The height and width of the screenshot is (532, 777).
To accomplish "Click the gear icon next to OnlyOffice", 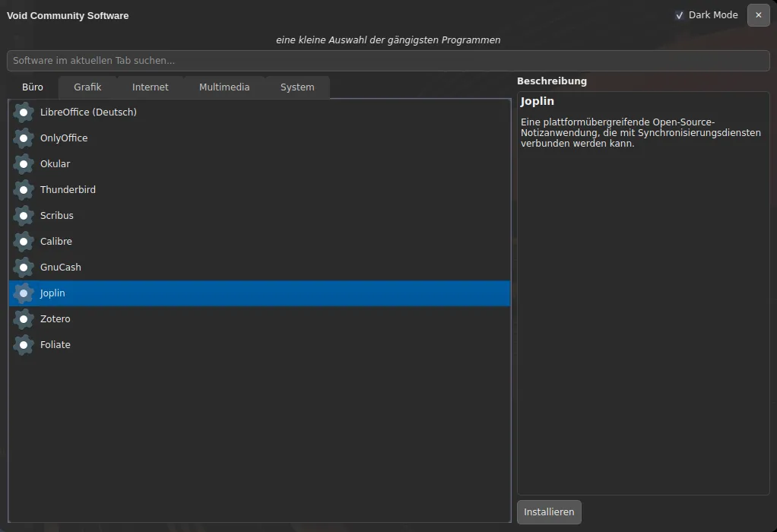I will click(24, 138).
